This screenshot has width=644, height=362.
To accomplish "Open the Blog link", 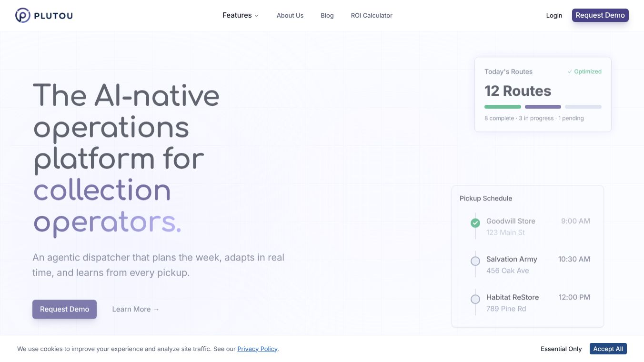I will 327,15.
